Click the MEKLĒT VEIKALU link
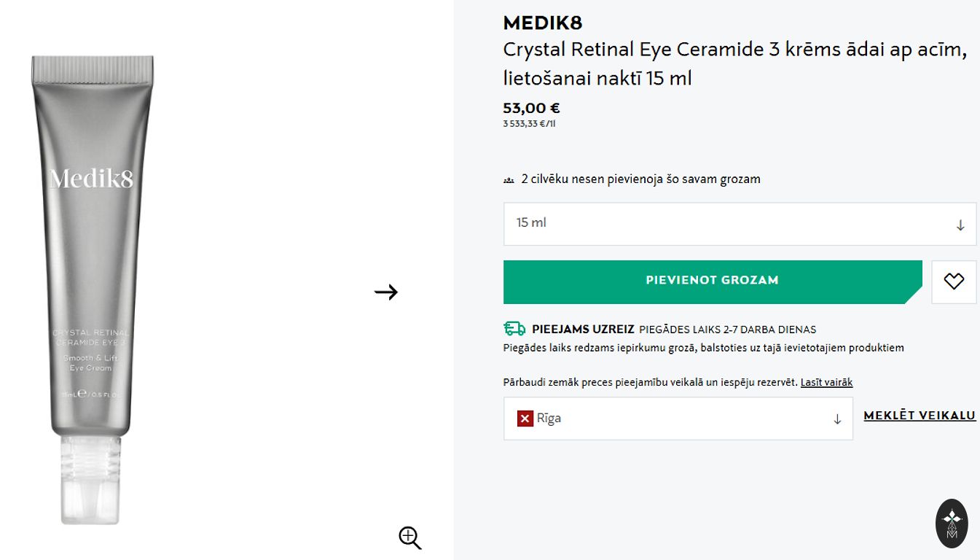Screen dimensions: 980x560 920,416
